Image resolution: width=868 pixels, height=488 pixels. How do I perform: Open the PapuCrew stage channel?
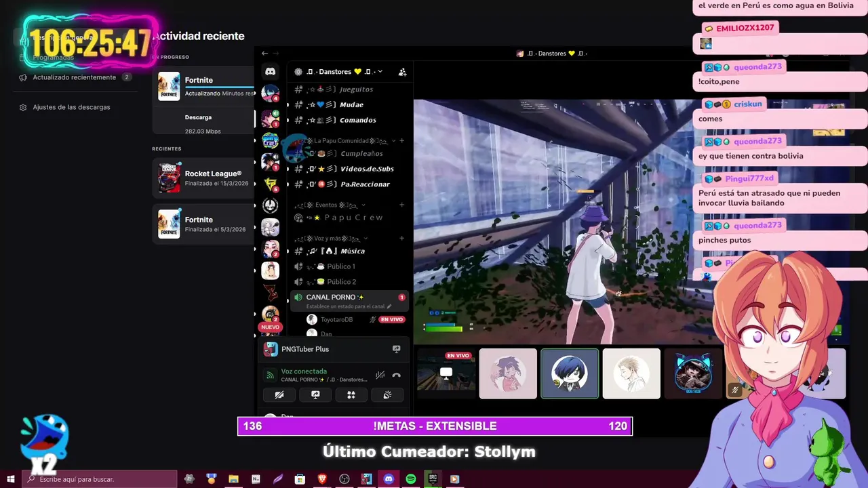tap(349, 218)
